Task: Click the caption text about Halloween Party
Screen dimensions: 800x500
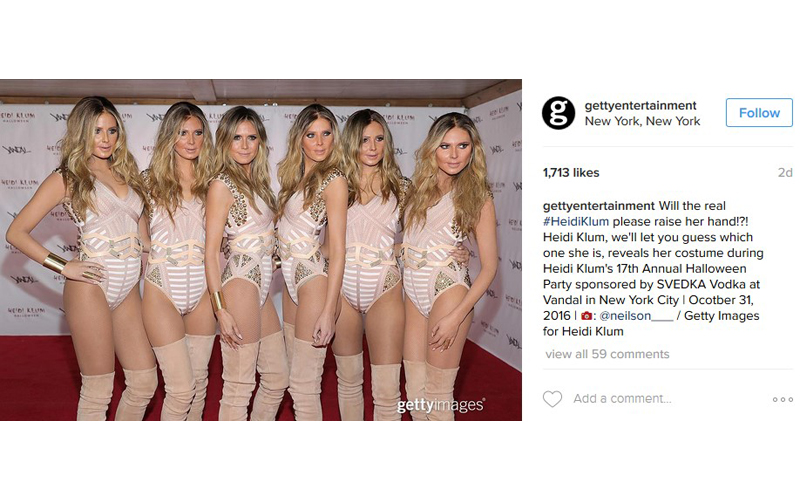Action: (652, 268)
